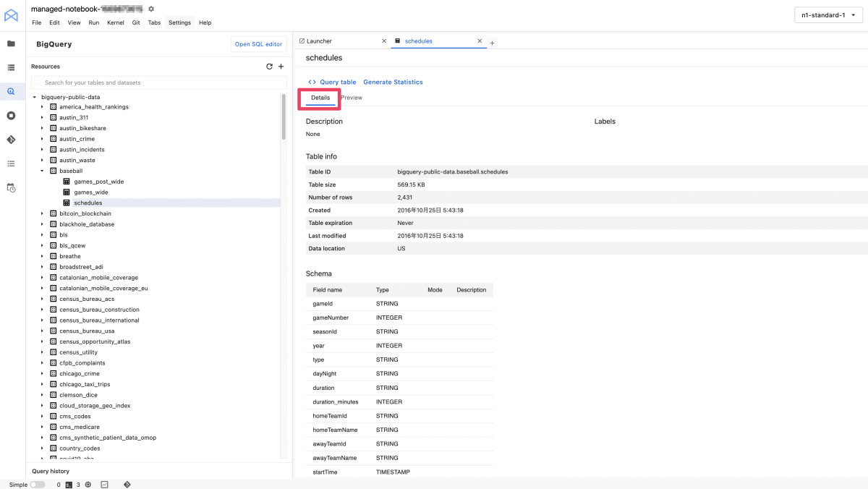This screenshot has width=868, height=489.
Task: Click the gear icon beside the notebook name
Action: click(x=151, y=9)
